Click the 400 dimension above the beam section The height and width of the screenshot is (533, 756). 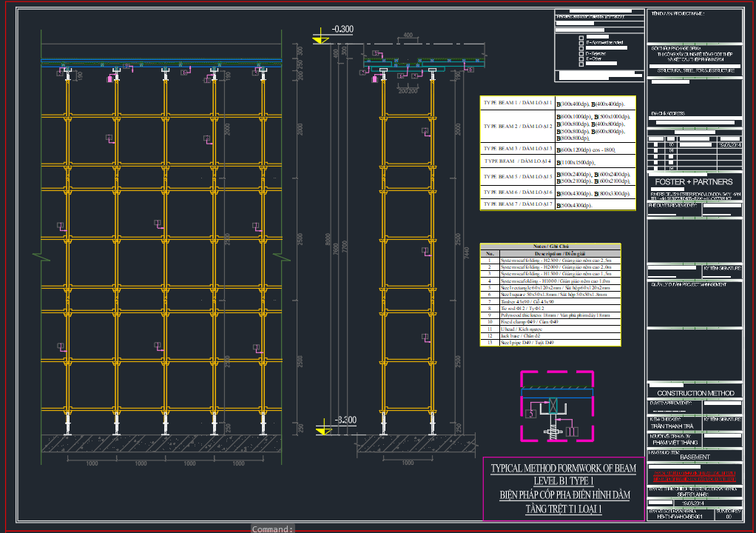(408, 36)
